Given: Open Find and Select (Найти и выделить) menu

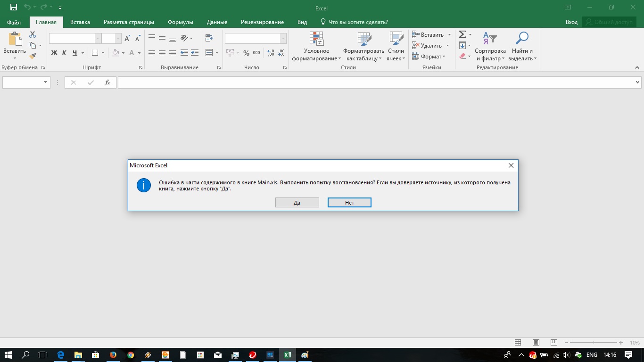Looking at the screenshot, I should [522, 46].
